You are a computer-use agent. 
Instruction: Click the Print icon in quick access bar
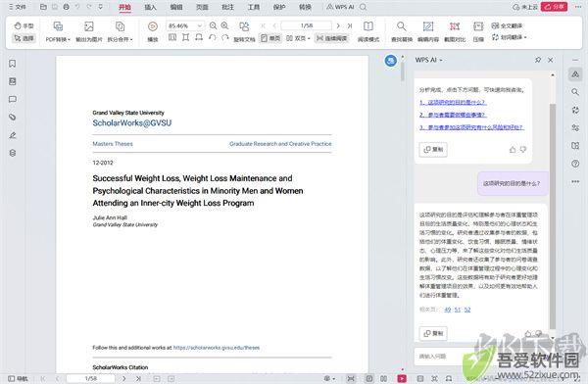tap(67, 7)
